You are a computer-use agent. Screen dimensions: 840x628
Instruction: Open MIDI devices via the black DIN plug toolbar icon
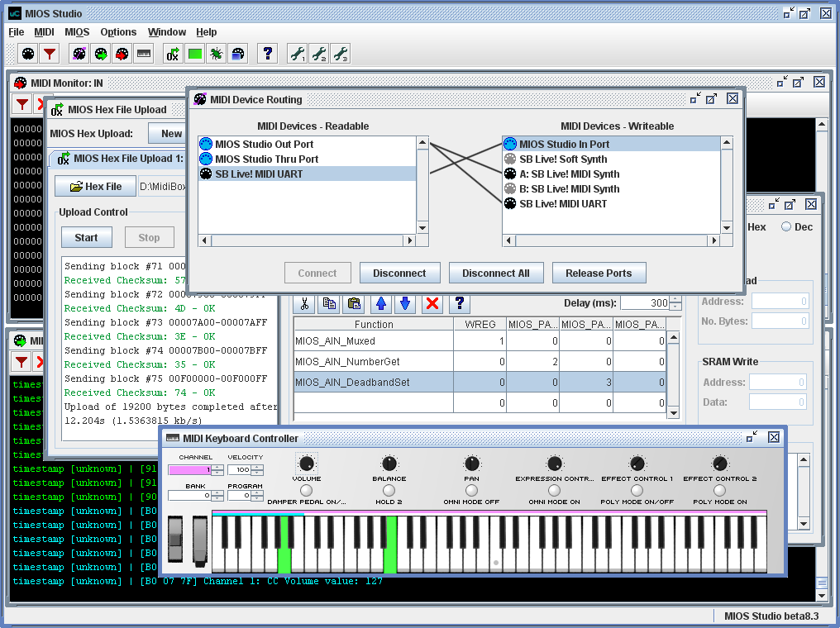coord(28,54)
